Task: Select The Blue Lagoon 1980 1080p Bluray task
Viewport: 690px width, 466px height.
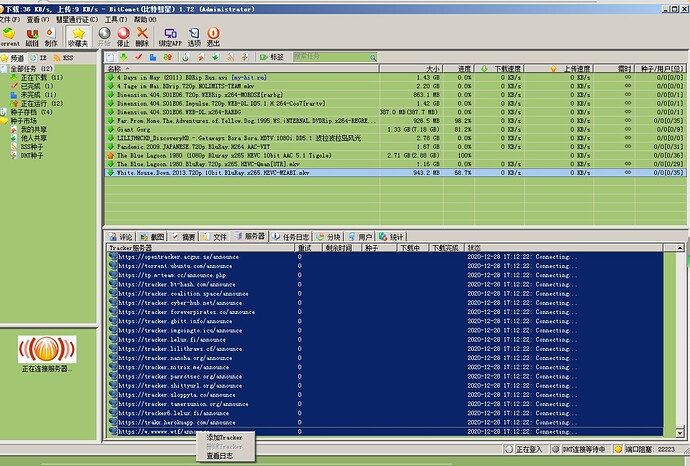Action: (x=395, y=155)
